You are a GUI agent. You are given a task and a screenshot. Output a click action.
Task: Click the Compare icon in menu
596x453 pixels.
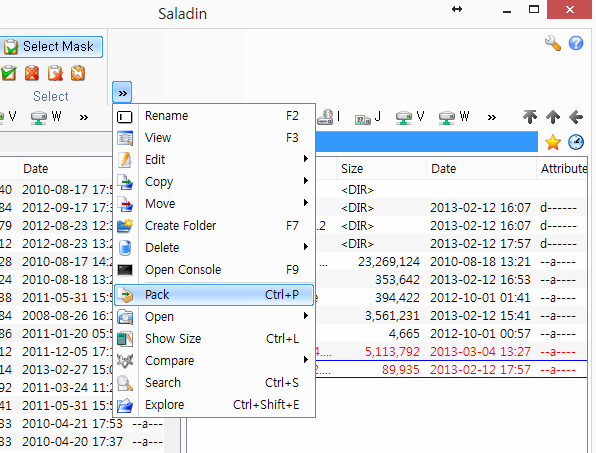(x=125, y=361)
